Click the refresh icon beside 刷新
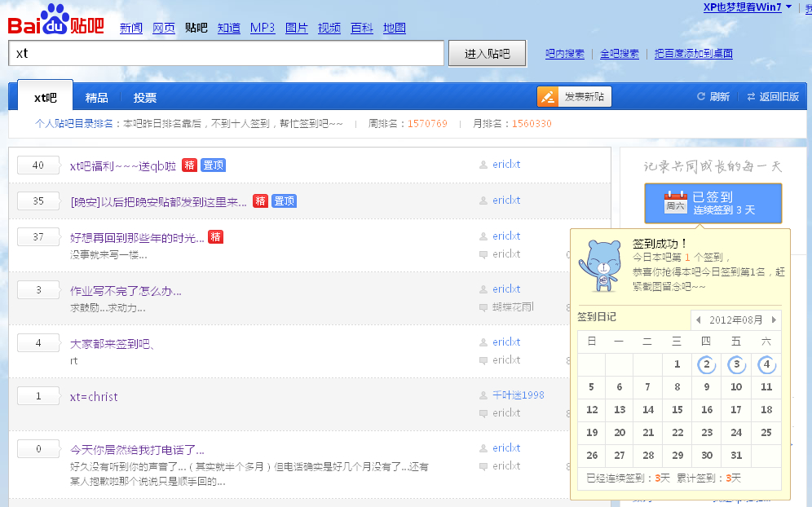812x507 pixels. pos(700,96)
